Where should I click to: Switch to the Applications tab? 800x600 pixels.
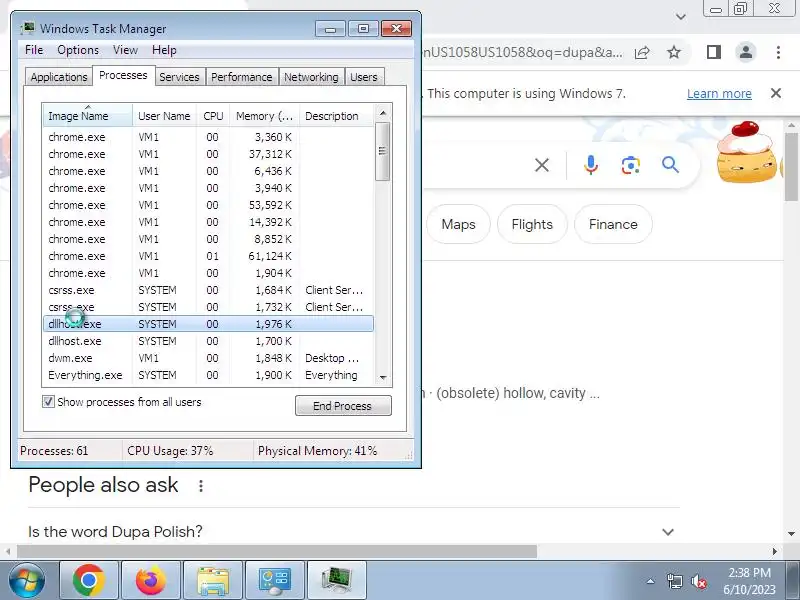point(59,77)
